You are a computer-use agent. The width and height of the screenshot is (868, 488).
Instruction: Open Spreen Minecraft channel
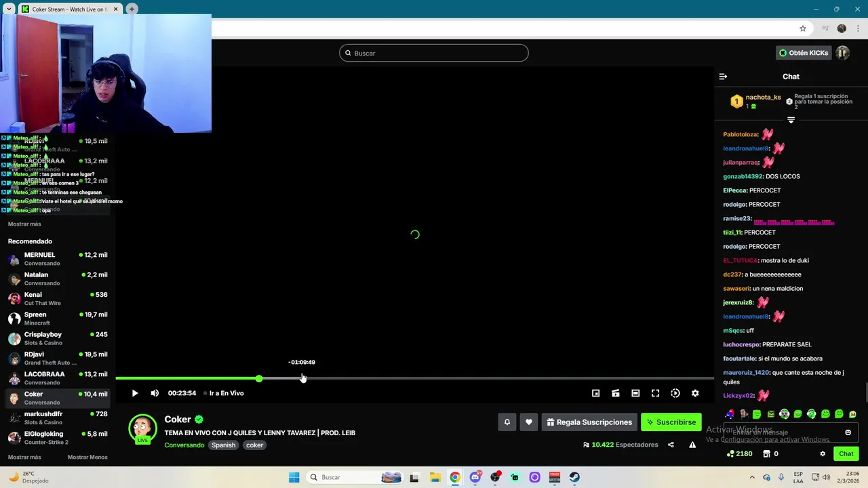click(x=58, y=319)
